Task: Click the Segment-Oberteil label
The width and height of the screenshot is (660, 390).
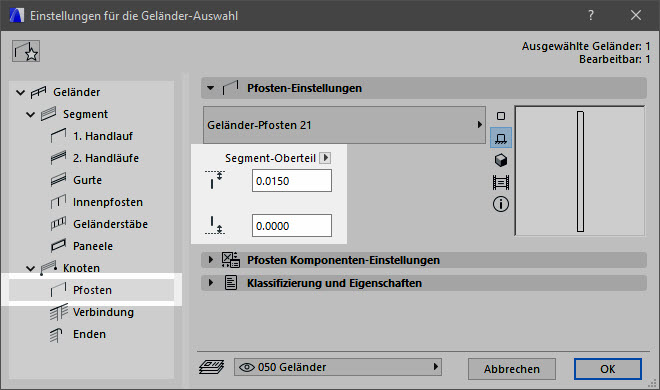Action: click(x=270, y=158)
